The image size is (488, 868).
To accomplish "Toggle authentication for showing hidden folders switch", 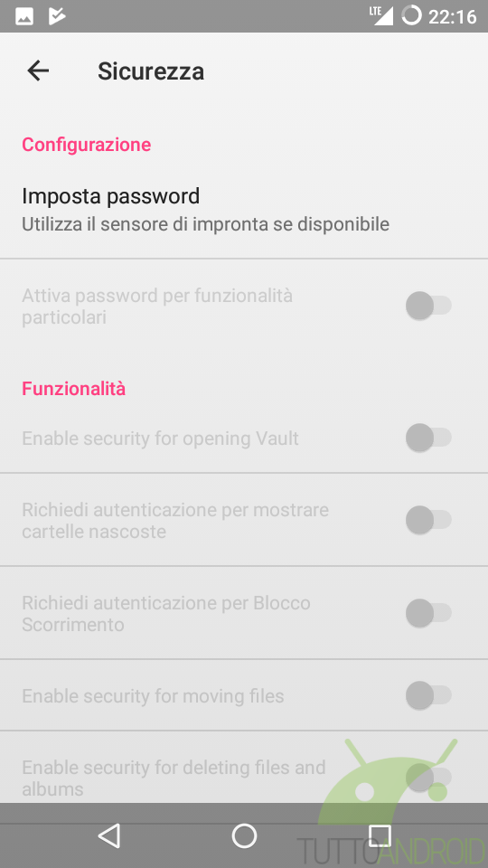I will pyautogui.click(x=428, y=520).
